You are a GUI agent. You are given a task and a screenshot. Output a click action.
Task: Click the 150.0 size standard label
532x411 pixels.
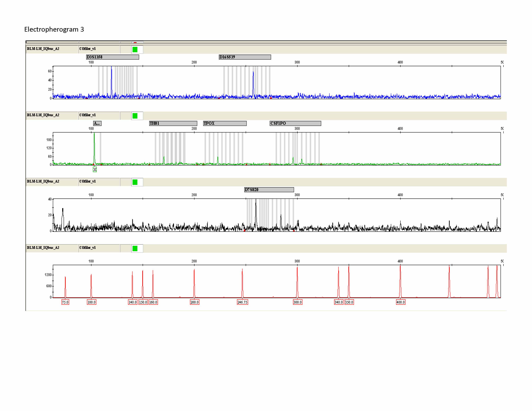click(143, 302)
